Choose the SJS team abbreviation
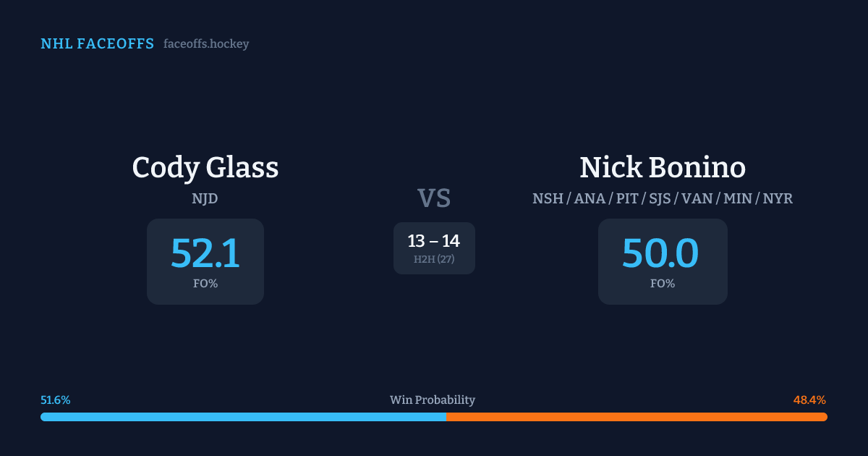 (x=660, y=198)
